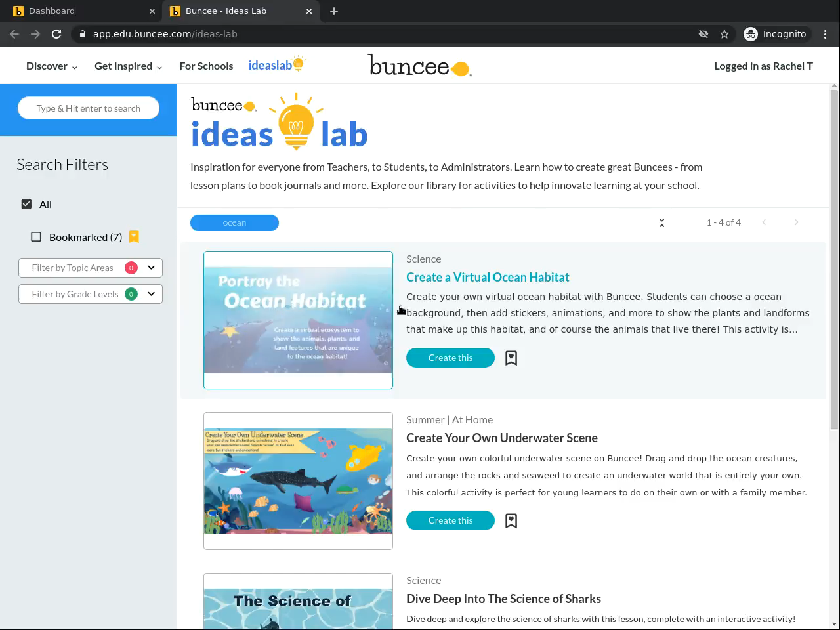The height and width of the screenshot is (630, 840).
Task: Reload the page with the refresh icon
Action: 56,34
